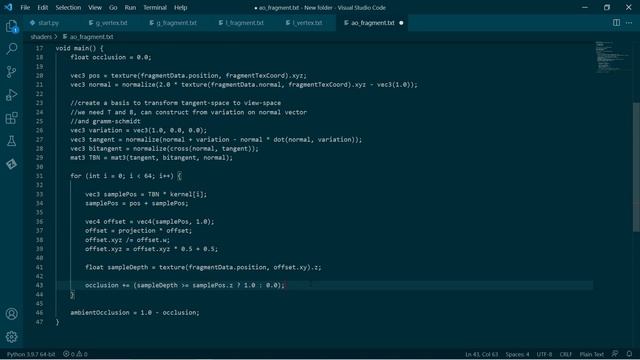Image resolution: width=640 pixels, height=360 pixels.
Task: Click line number 46
Action: 39,313
